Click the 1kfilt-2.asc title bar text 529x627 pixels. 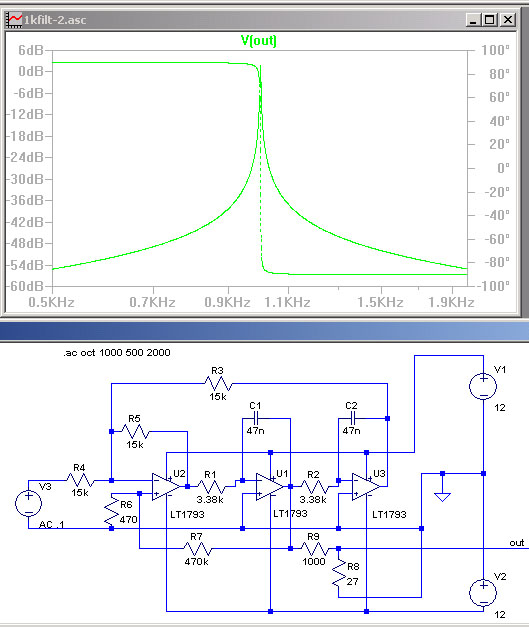click(55, 20)
